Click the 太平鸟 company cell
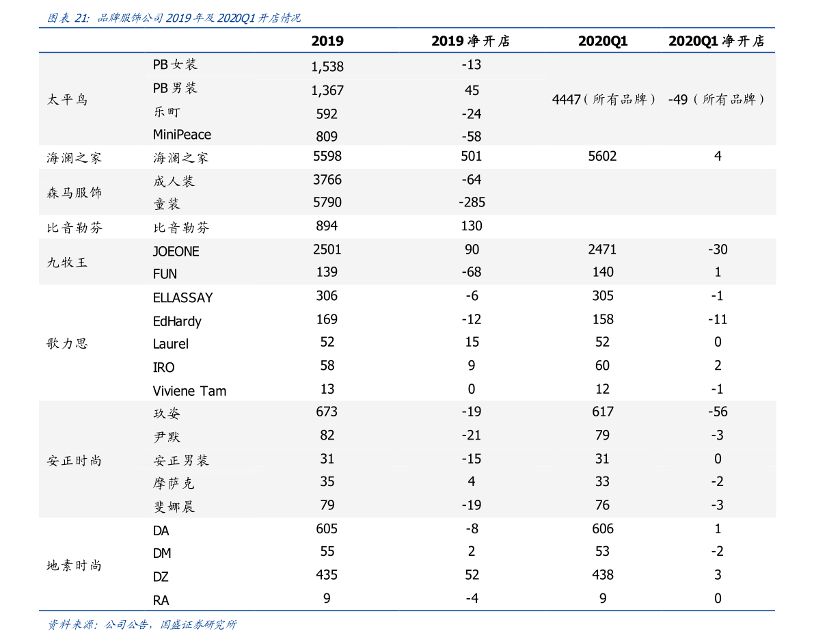 [x=67, y=99]
